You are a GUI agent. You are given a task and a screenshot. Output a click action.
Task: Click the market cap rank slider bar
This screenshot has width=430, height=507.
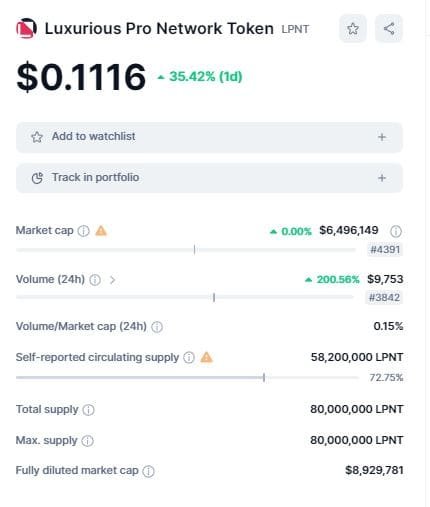click(x=186, y=250)
